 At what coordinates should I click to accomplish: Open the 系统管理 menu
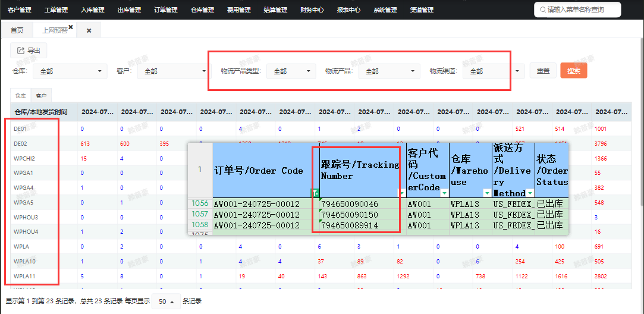pos(385,10)
